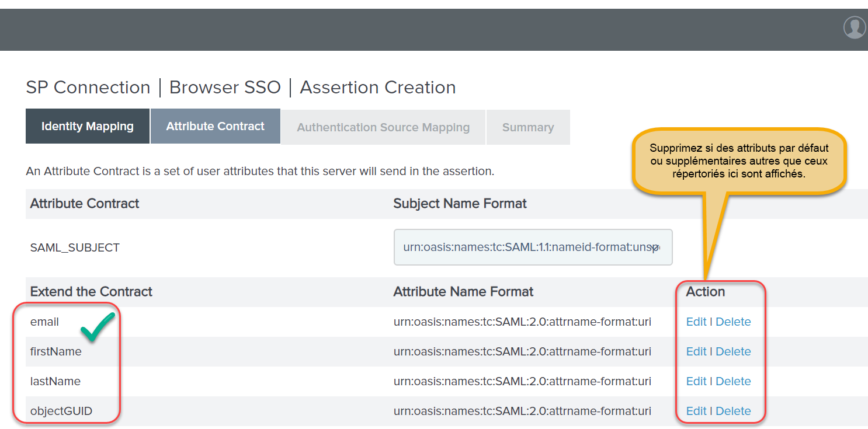
Task: Select the Identity Mapping tab
Action: [x=87, y=125]
